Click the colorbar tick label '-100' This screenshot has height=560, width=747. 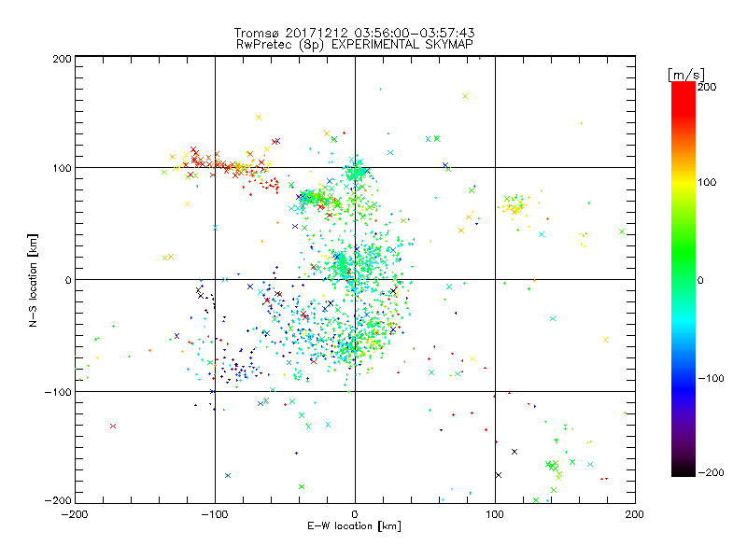point(711,379)
